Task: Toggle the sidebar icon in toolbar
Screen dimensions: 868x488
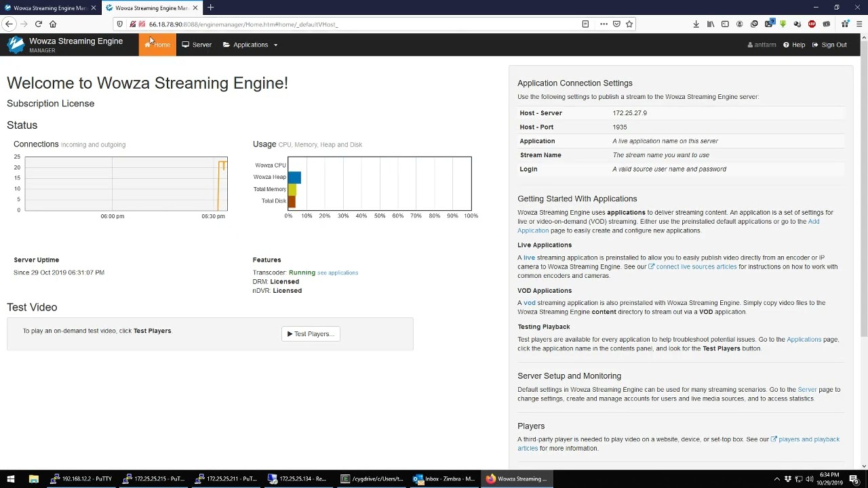Action: (725, 24)
